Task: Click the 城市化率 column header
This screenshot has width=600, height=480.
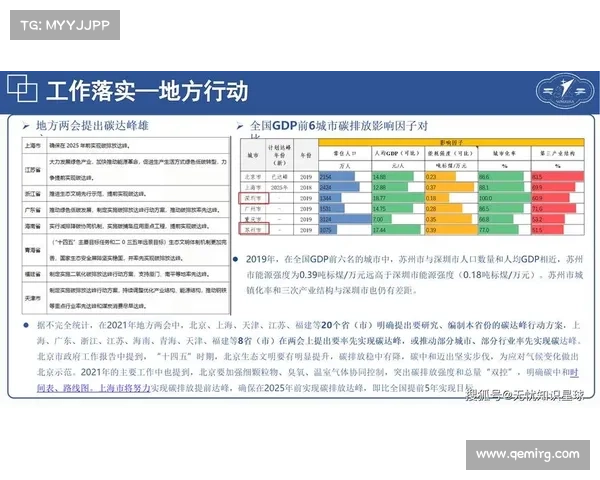Action: click(504, 153)
